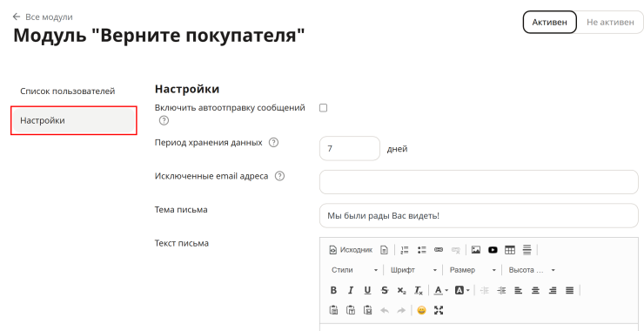Click the paste as plain text icon
644x331 pixels.
click(x=351, y=310)
